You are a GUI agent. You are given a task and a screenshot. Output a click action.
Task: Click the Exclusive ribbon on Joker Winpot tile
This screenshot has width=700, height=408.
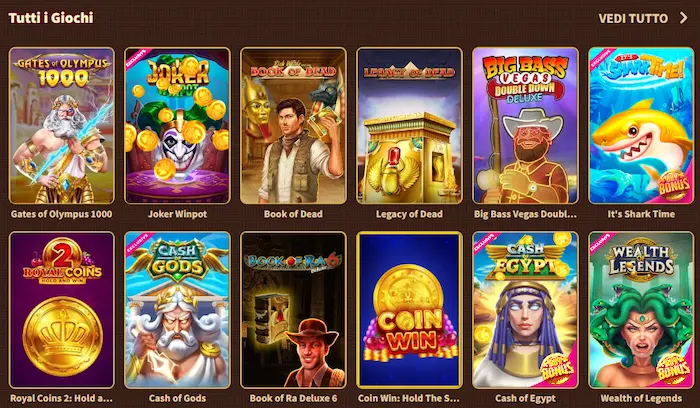coord(135,58)
